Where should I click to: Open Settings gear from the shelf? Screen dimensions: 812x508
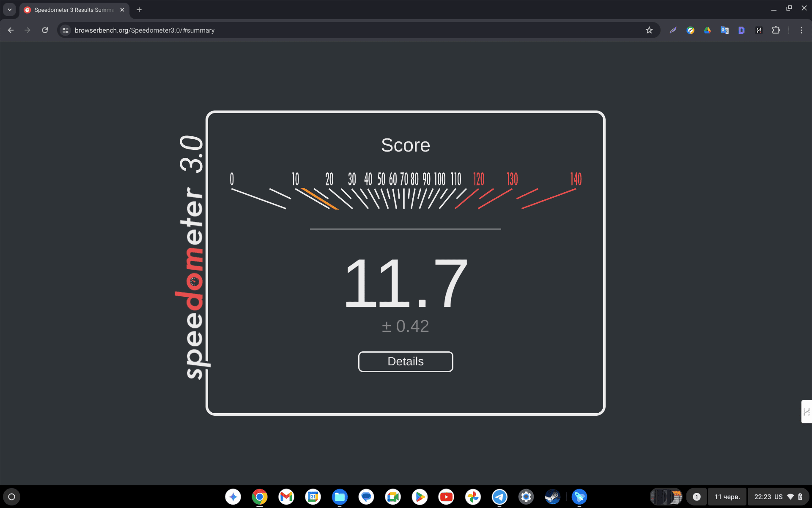click(x=526, y=497)
